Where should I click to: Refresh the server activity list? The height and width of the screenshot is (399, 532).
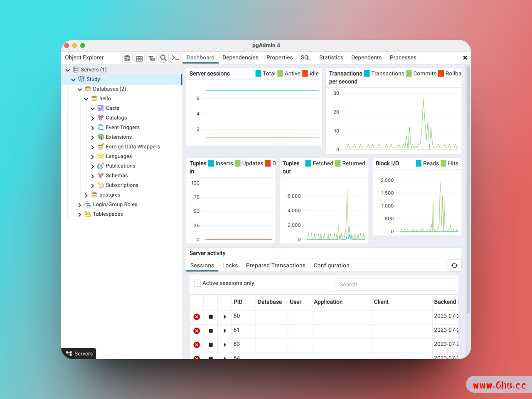pyautogui.click(x=454, y=266)
